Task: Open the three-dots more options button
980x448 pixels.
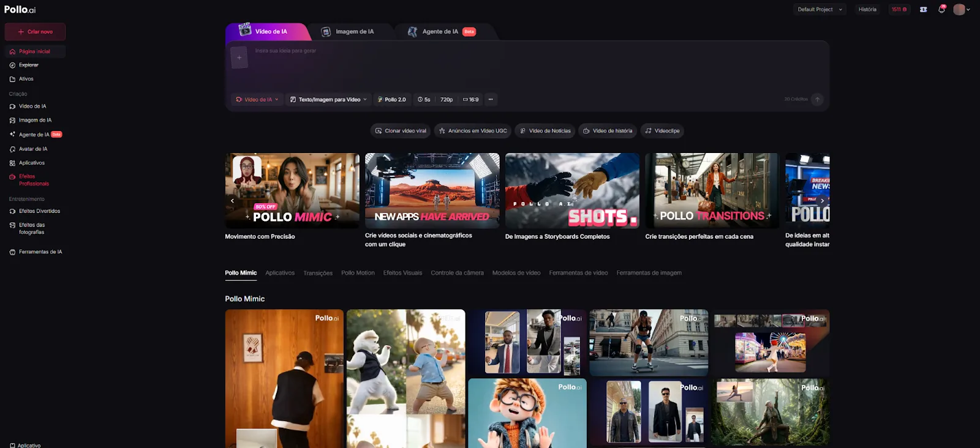Action: point(491,99)
